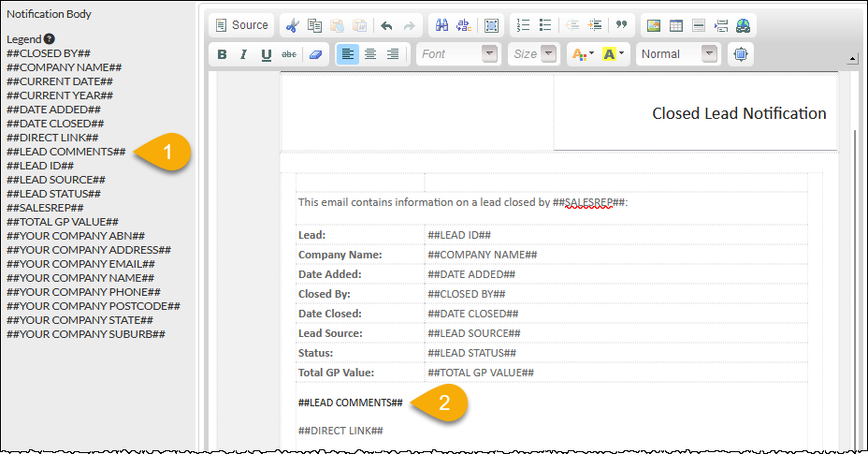Undo the last edit

[x=387, y=25]
